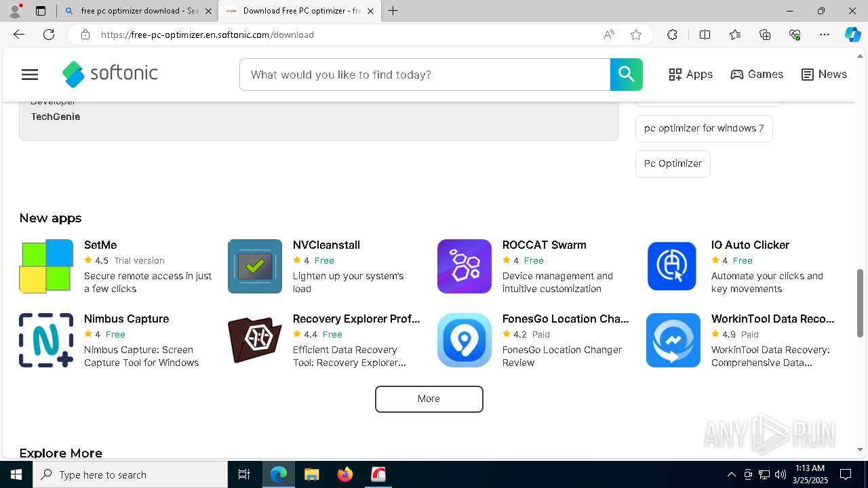The height and width of the screenshot is (488, 868).
Task: Close the 'free pc optimizer download' tab
Action: click(x=208, y=11)
